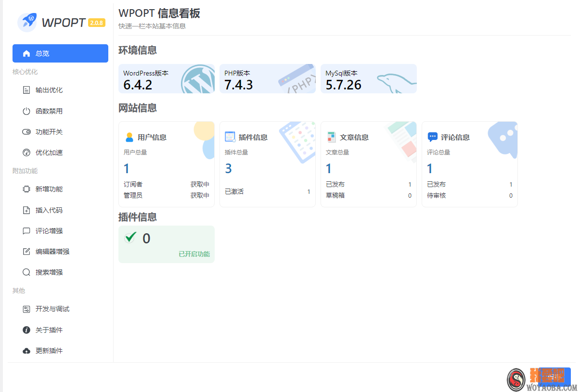Click the 评论信息 card icon
The width and height of the screenshot is (580, 392).
432,137
